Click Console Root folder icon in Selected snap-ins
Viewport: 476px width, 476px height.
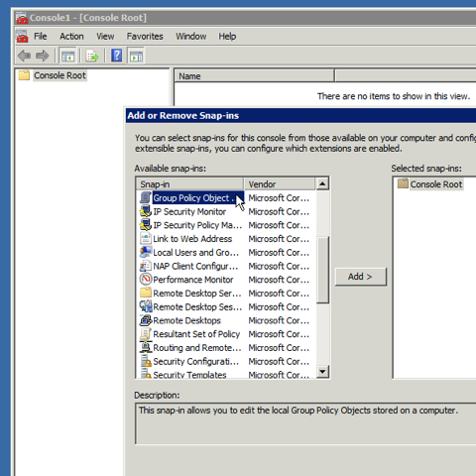tap(403, 183)
